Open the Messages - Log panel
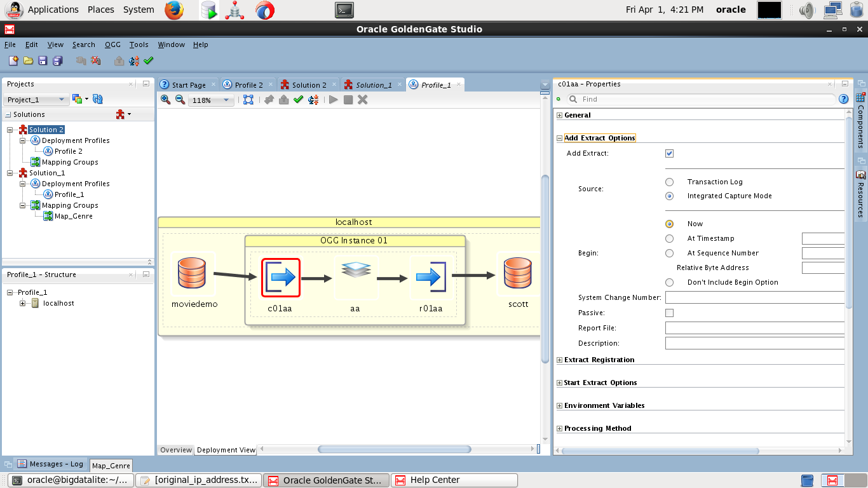The width and height of the screenshot is (868, 488). [50, 464]
